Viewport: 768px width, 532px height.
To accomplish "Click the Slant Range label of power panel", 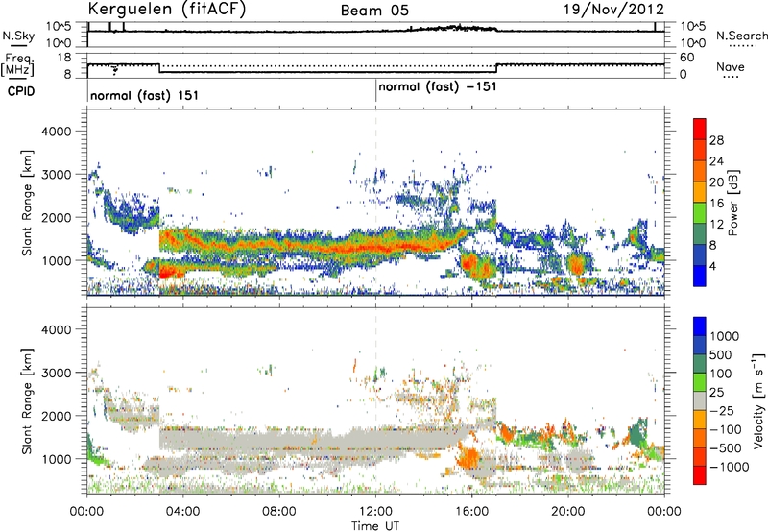I will (x=27, y=203).
